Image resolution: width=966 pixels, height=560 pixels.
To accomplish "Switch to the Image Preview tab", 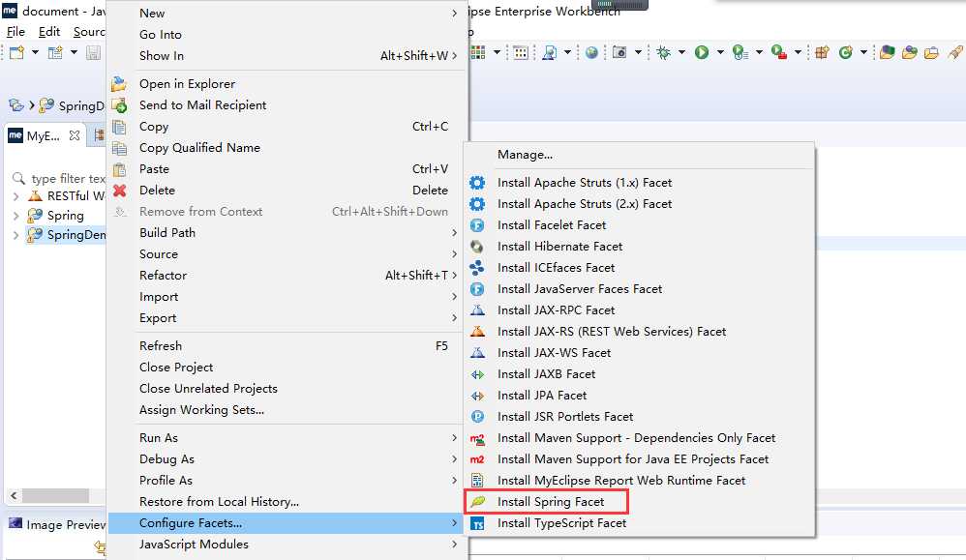I will click(x=65, y=525).
